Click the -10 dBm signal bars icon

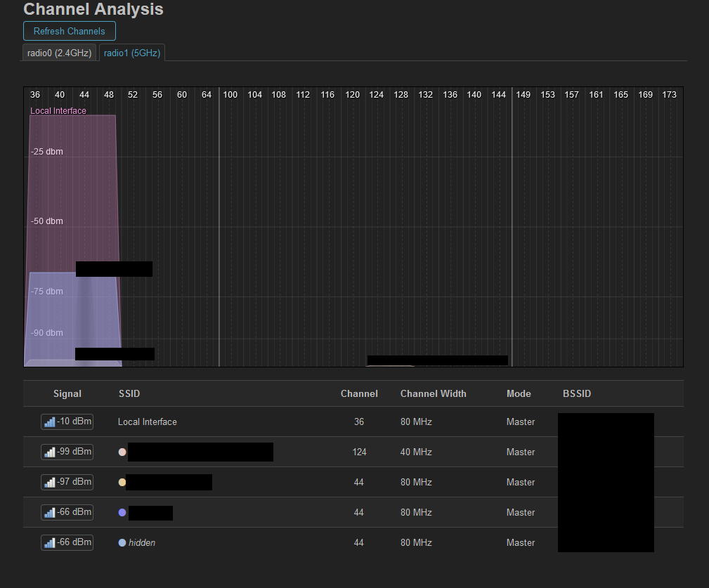[x=49, y=422]
